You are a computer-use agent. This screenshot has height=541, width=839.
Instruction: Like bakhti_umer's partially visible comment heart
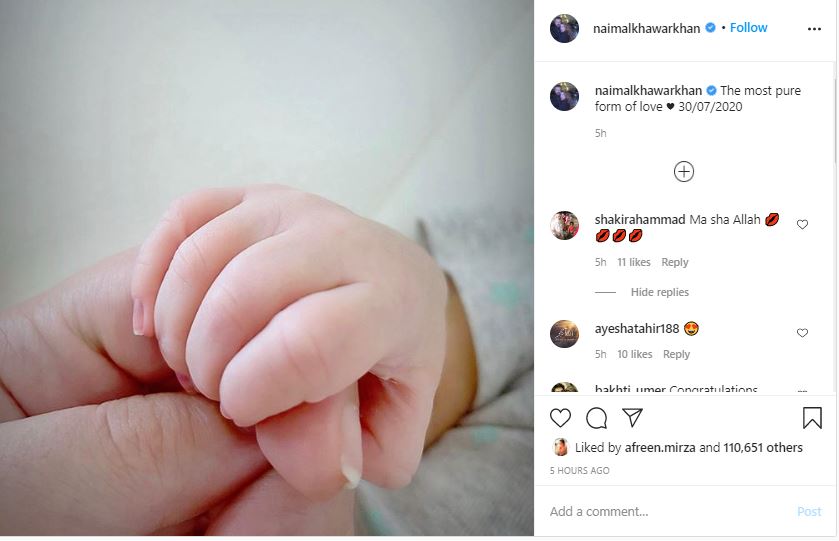pyautogui.click(x=802, y=391)
